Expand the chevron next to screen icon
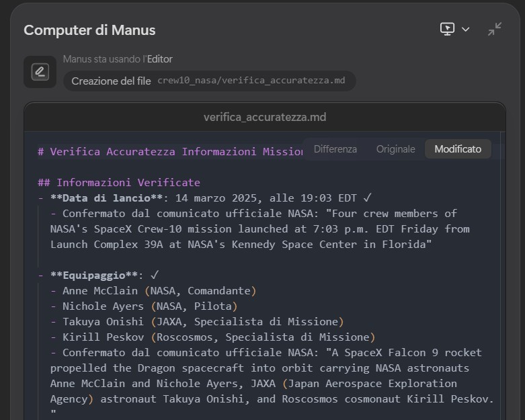This screenshot has height=420, width=525. click(465, 30)
